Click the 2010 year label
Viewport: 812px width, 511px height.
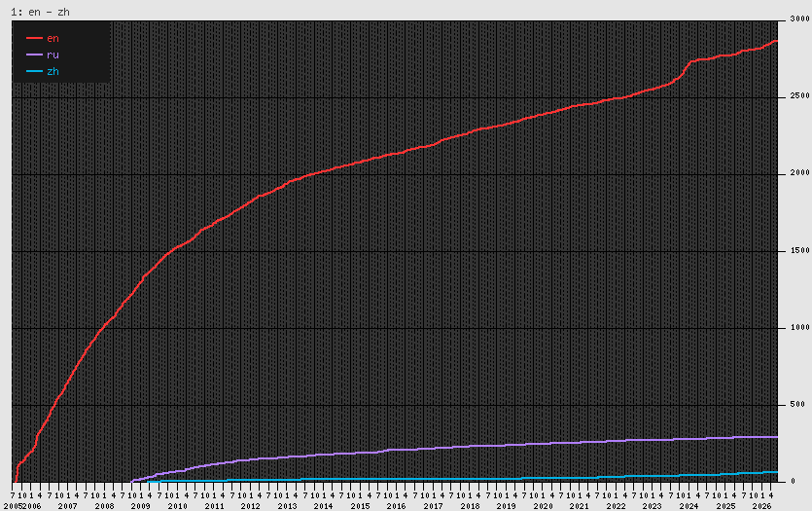coord(178,506)
